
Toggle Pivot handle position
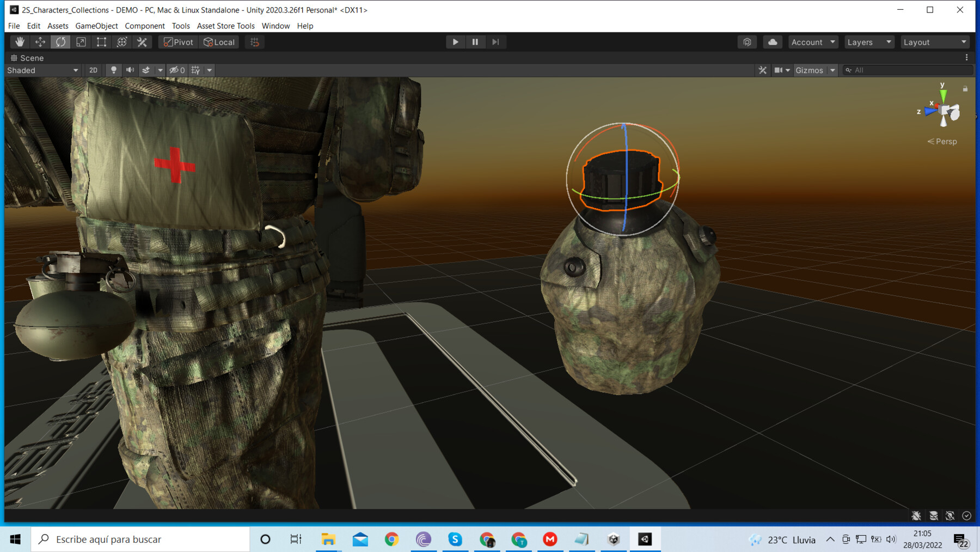pos(179,42)
